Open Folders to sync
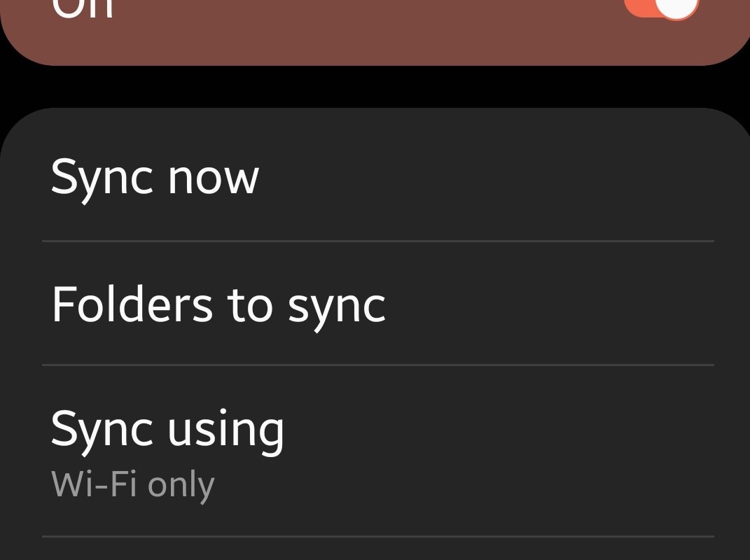 [218, 304]
